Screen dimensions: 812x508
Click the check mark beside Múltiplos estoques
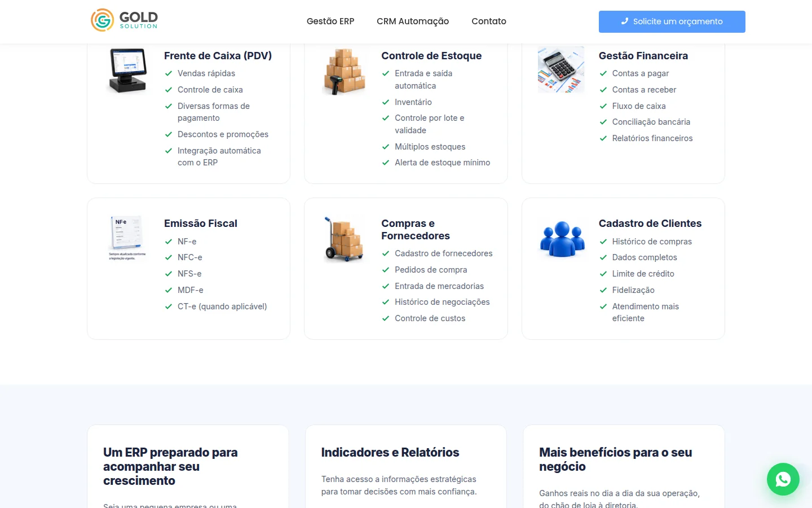pyautogui.click(x=386, y=147)
